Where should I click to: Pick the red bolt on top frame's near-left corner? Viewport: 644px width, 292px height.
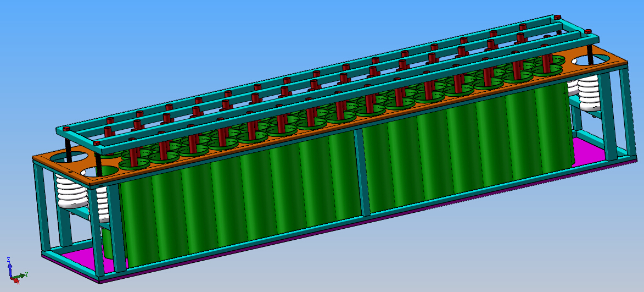pos(97,144)
